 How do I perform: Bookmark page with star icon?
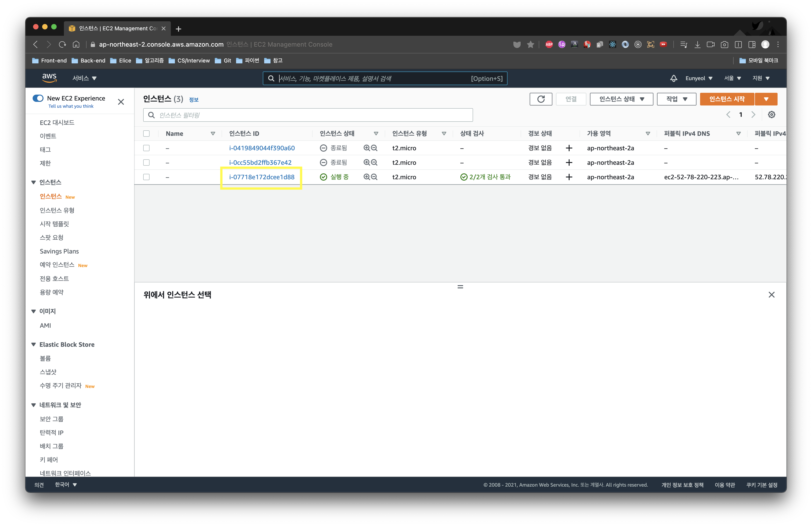point(530,44)
